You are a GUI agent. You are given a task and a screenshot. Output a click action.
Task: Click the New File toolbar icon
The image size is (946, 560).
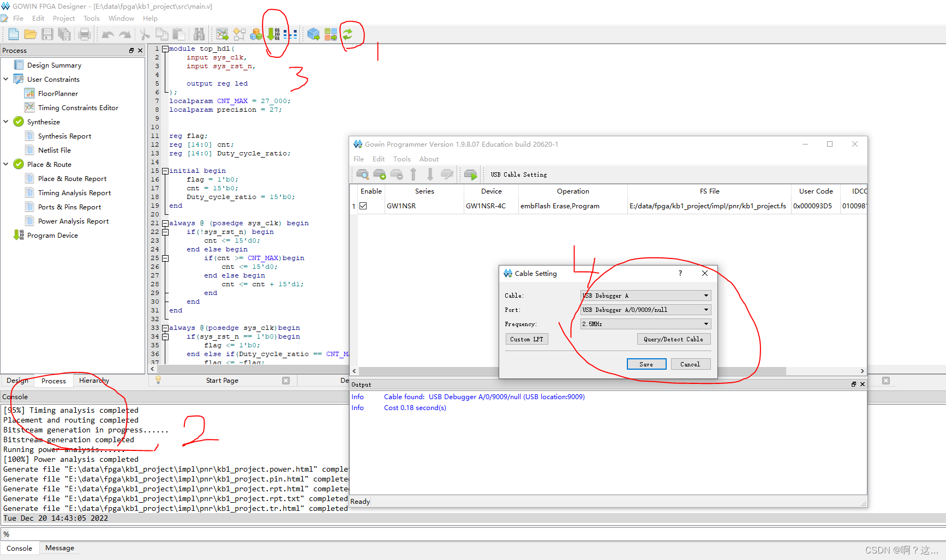point(14,34)
